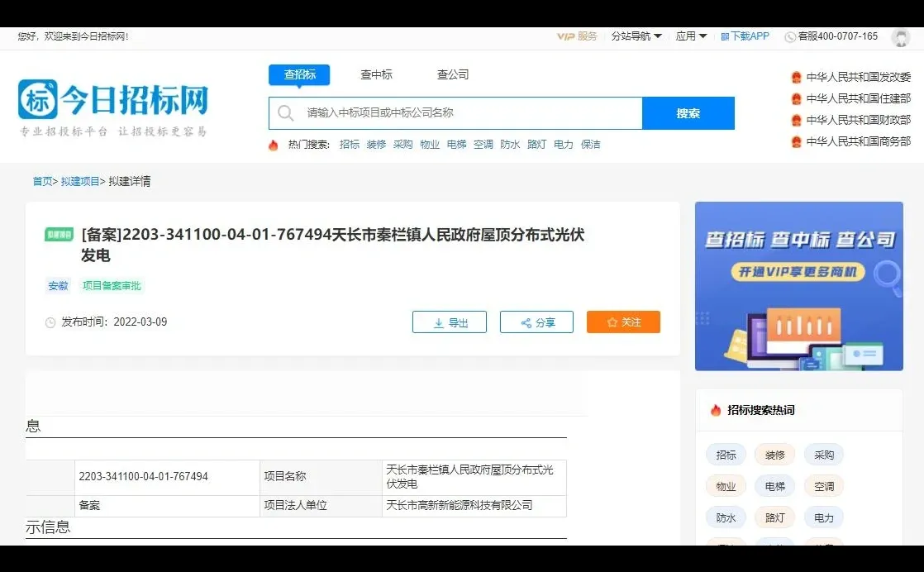Screen dimensions: 924x572
Task: Switch to the 查公司 tab
Action: (451, 74)
